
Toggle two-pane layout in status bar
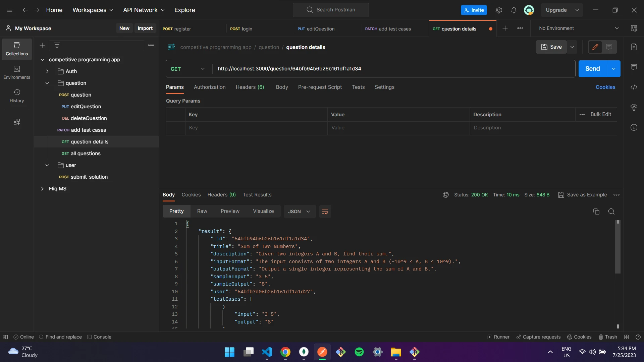pos(626,337)
